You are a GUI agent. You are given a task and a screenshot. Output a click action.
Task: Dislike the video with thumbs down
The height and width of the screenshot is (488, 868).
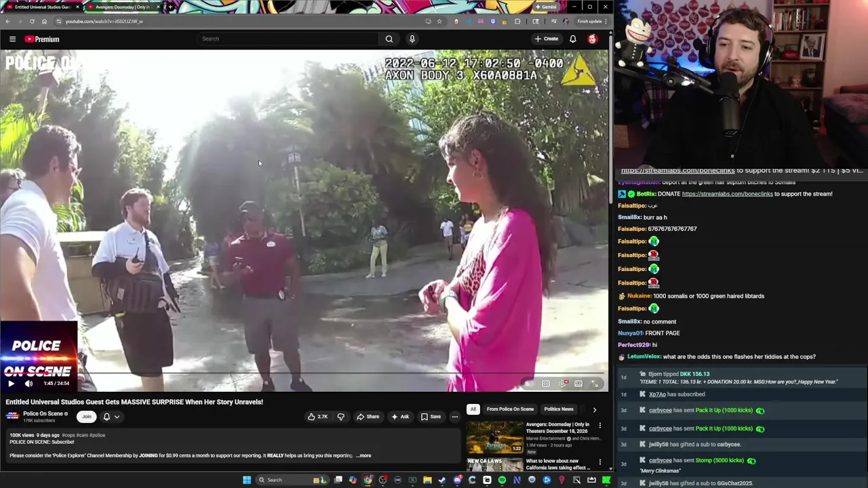(341, 417)
